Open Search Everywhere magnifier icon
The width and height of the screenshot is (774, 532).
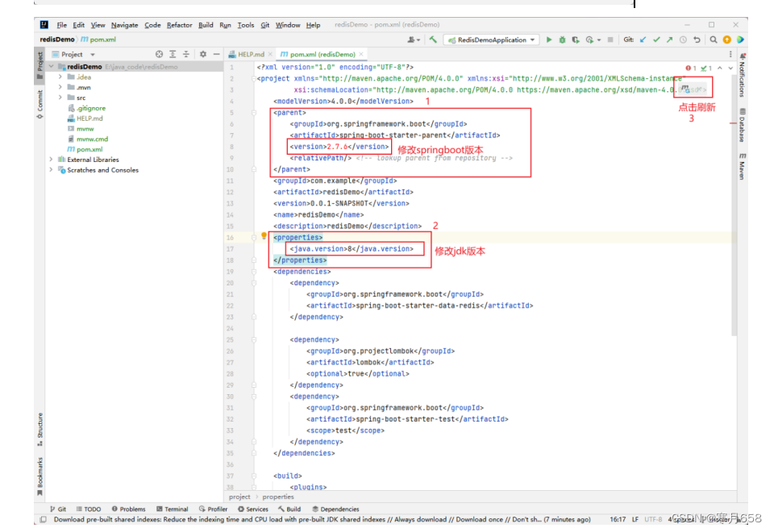click(x=714, y=39)
